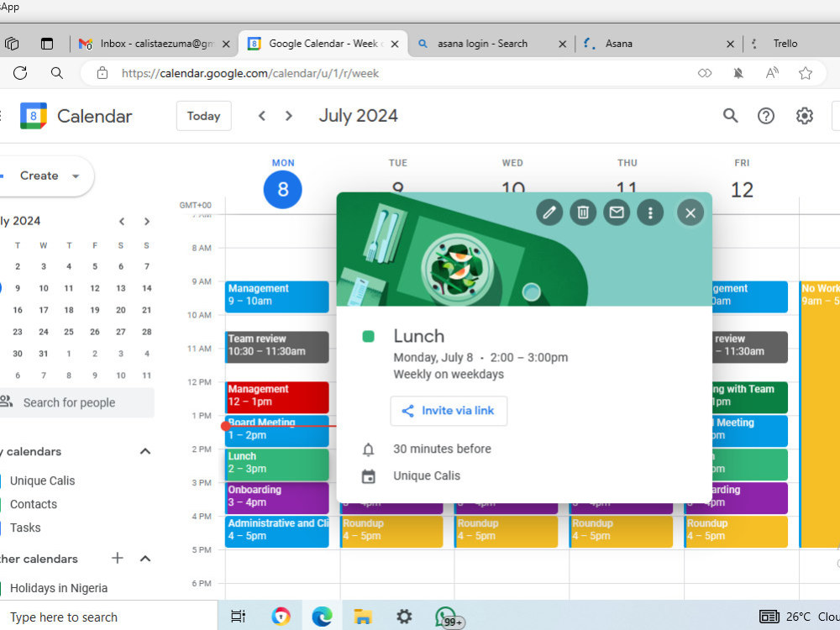
Task: Open File Explorer from taskbar
Action: click(x=363, y=617)
